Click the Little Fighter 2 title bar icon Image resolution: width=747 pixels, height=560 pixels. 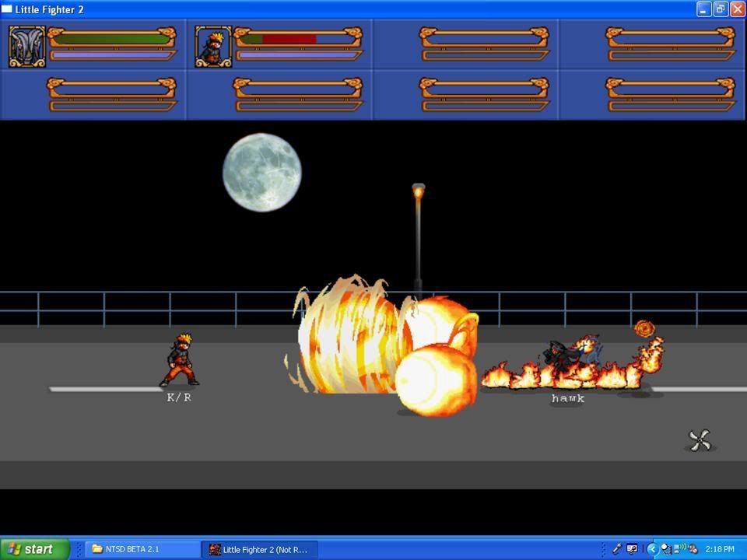pyautogui.click(x=7, y=9)
